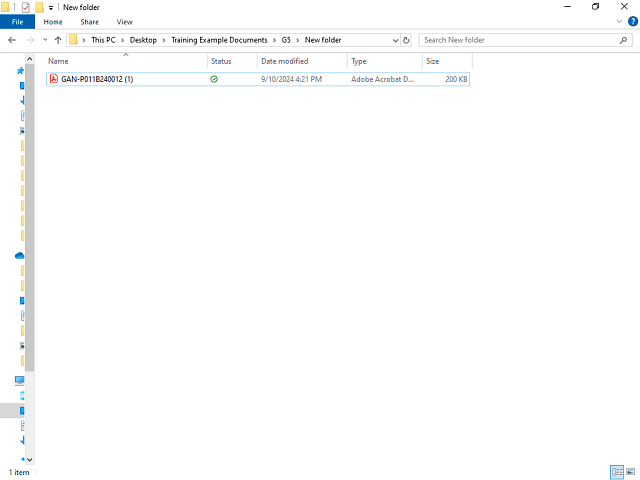Expand the chevron after Training Example Documents
Viewport: 640px width, 480px height.
tap(274, 40)
